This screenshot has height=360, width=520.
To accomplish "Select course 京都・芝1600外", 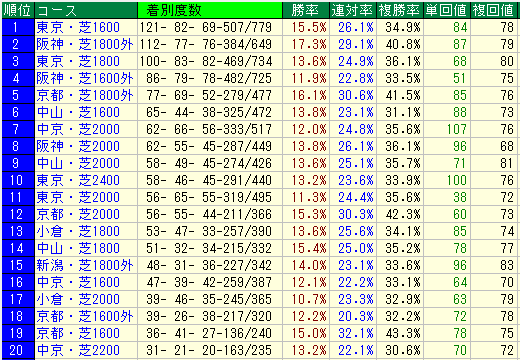I will coord(85,316).
